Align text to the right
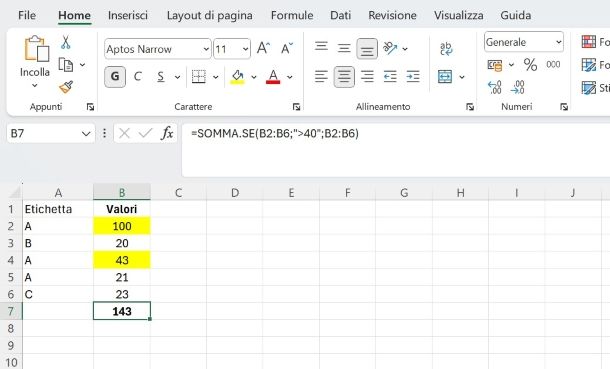The height and width of the screenshot is (369, 610). pos(367,76)
